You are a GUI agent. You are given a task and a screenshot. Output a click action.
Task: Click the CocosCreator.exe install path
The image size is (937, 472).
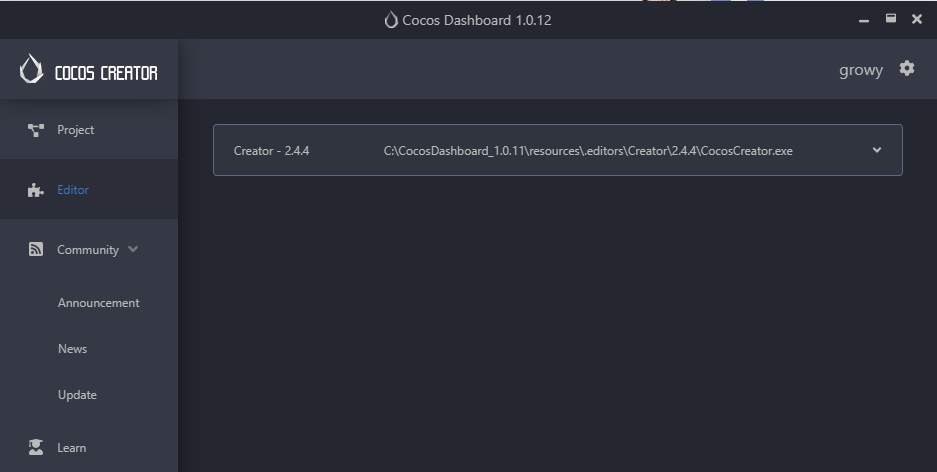588,151
